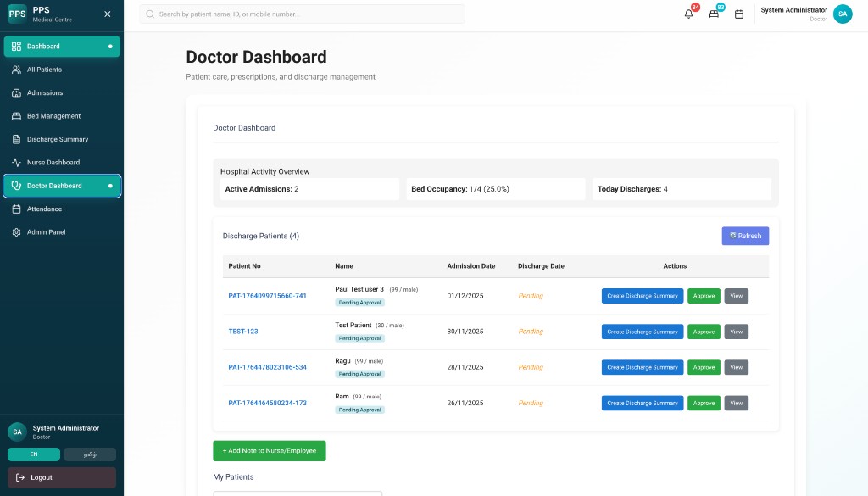Screen dimensions: 868x496
Task: View details for Ram
Action: tap(737, 403)
